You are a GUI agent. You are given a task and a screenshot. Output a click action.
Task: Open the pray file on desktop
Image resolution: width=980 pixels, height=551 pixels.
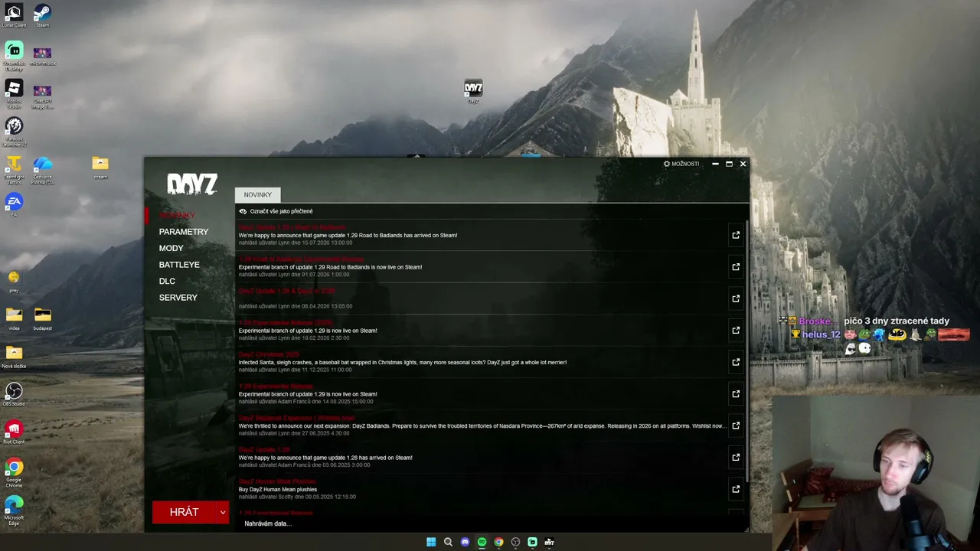click(14, 280)
